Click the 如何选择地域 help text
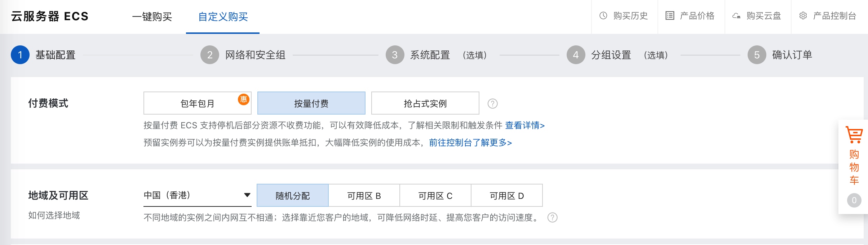 [54, 215]
